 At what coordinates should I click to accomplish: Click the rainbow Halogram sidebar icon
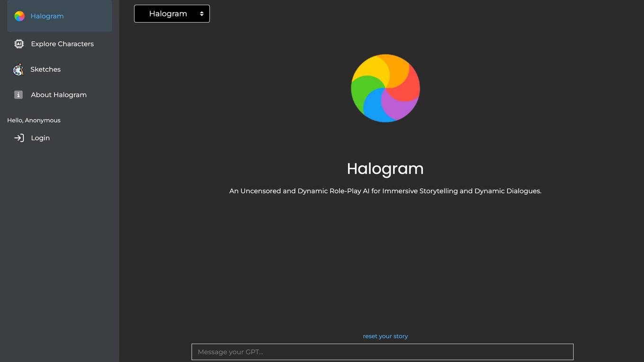[x=19, y=16]
